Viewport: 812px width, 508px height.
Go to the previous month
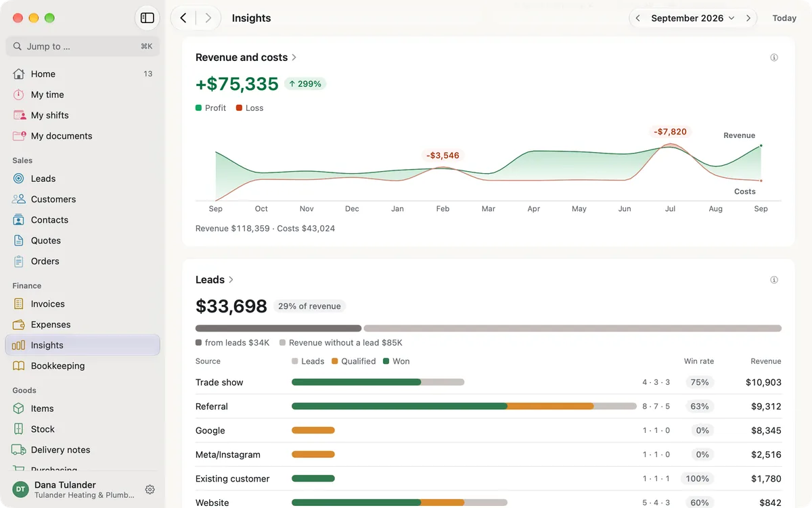(637, 18)
